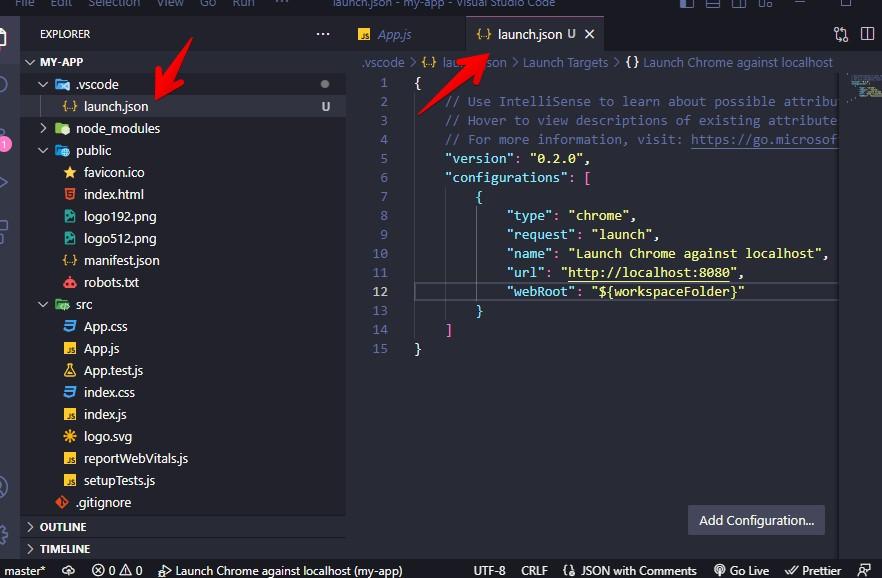Click the Add Configuration button

755,520
